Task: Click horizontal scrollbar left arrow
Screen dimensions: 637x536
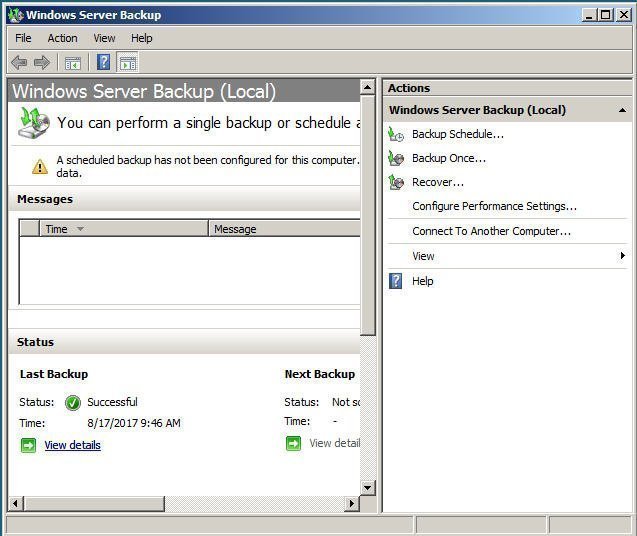Action: click(15, 503)
